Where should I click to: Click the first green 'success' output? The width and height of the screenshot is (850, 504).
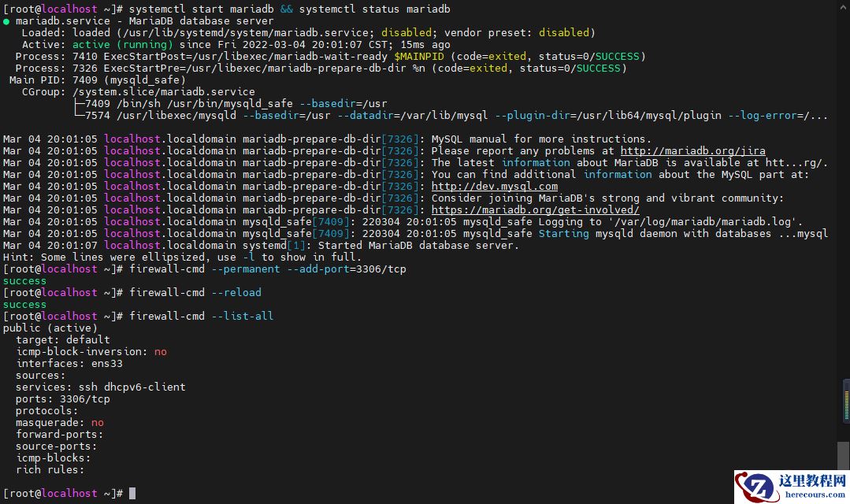click(x=25, y=280)
